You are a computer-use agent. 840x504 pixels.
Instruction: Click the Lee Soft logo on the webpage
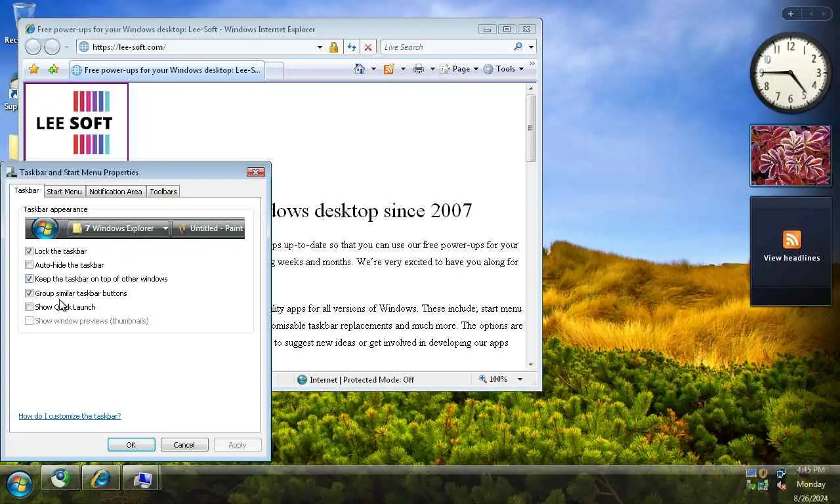(x=76, y=122)
